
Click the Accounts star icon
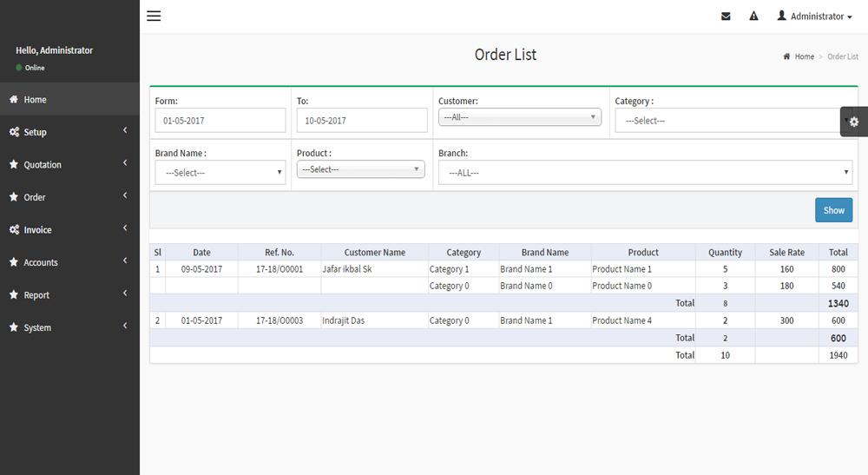click(14, 262)
